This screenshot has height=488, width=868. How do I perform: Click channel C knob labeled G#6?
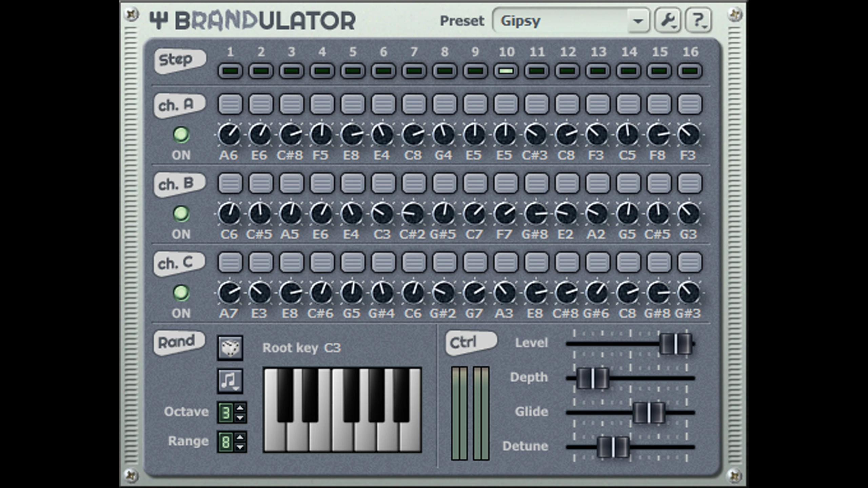click(x=597, y=292)
